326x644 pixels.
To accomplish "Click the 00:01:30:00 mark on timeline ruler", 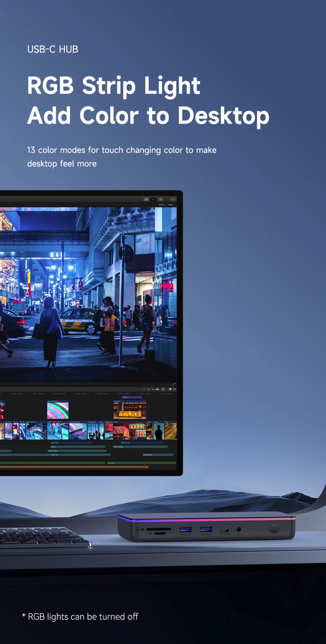I will tap(81, 394).
